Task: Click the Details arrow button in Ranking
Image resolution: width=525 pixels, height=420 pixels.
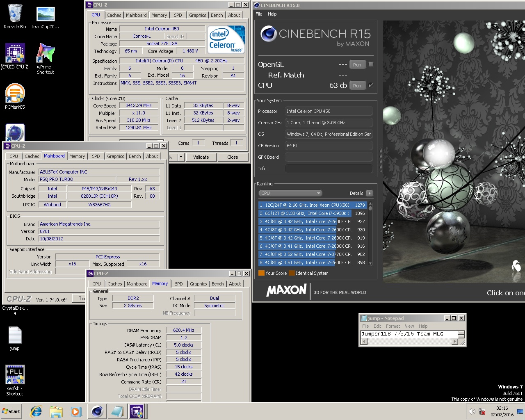Action: (370, 193)
